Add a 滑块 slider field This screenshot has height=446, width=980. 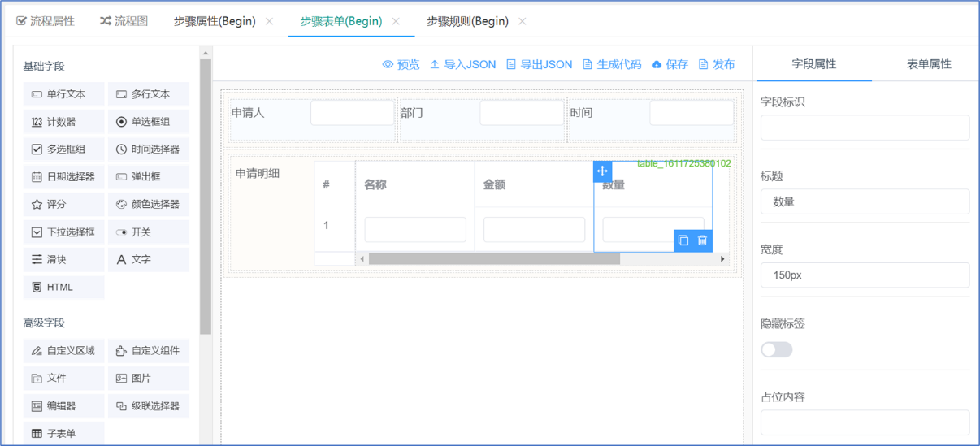click(x=64, y=260)
